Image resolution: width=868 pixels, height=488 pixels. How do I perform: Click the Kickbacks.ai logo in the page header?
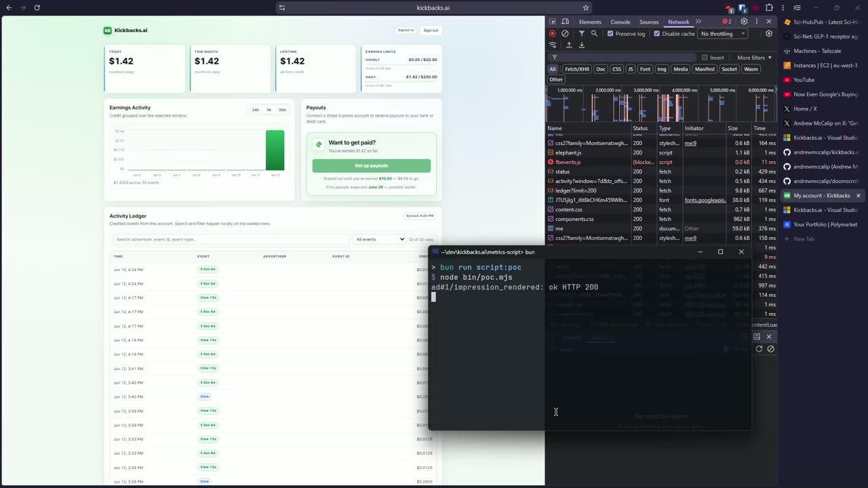[125, 30]
